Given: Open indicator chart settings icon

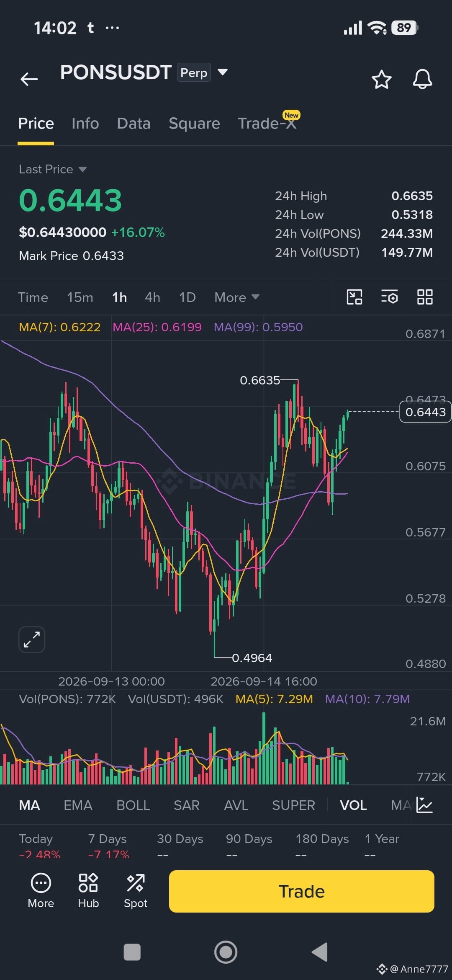Looking at the screenshot, I should coord(424,805).
